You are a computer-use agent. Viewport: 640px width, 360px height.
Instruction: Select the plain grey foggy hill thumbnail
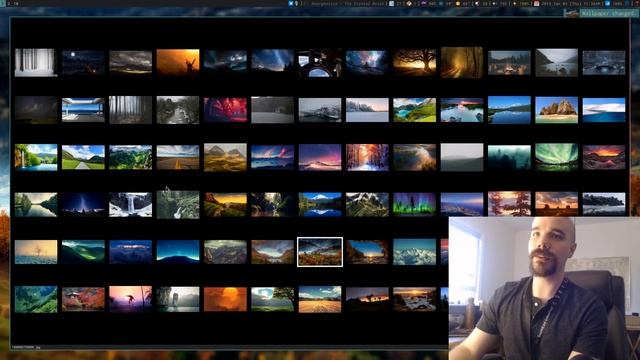click(x=462, y=157)
